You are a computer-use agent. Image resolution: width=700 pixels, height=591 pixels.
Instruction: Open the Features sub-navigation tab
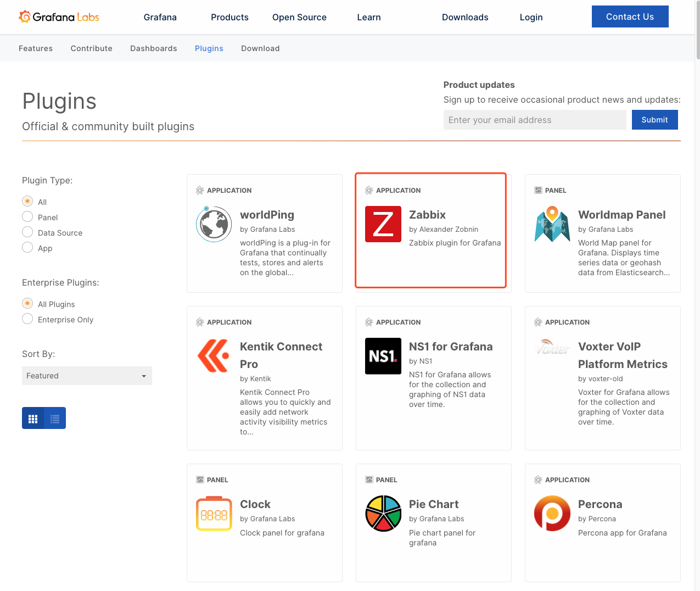tap(36, 48)
